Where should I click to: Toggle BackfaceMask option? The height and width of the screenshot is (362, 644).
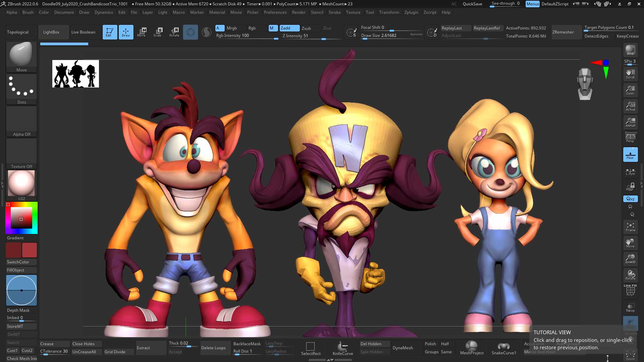(247, 344)
